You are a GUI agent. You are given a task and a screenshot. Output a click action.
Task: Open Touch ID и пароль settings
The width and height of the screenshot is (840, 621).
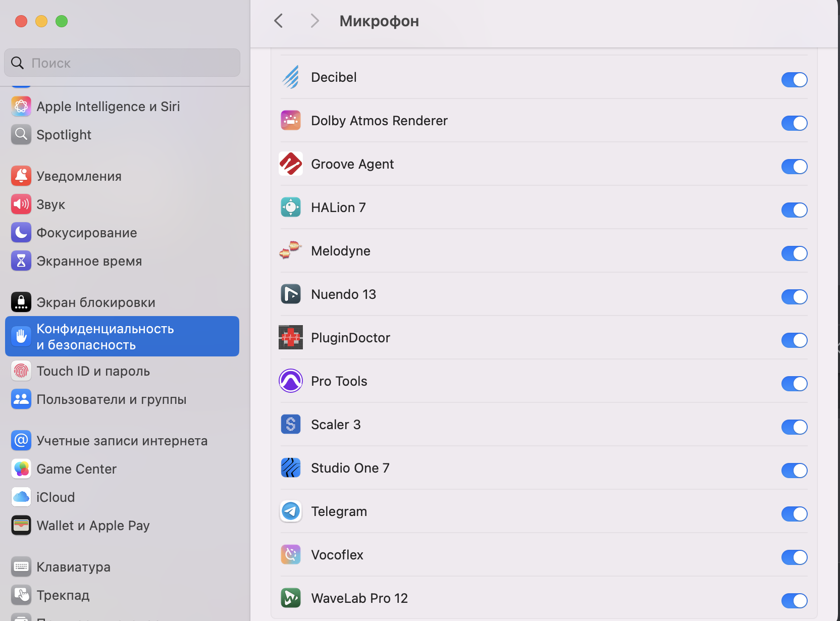(x=122, y=371)
